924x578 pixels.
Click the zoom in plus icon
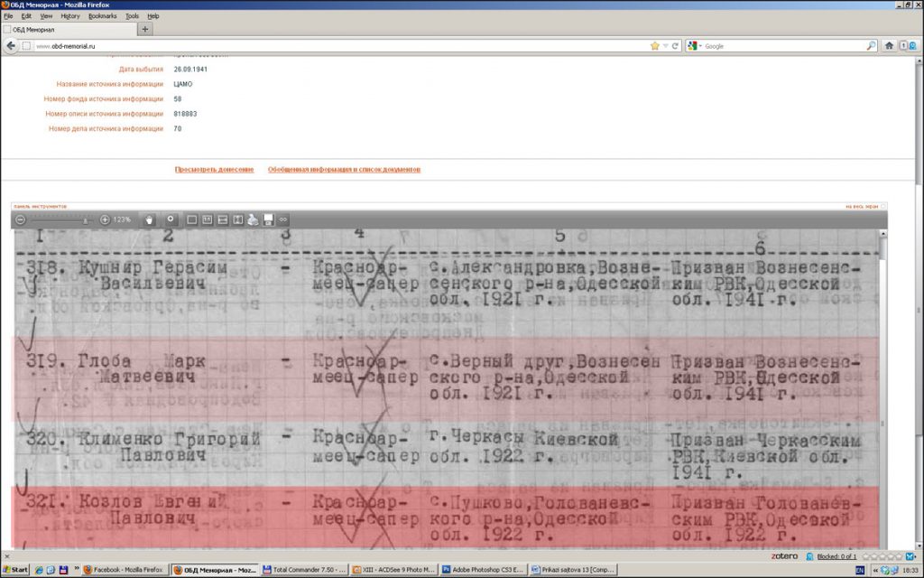pos(105,219)
